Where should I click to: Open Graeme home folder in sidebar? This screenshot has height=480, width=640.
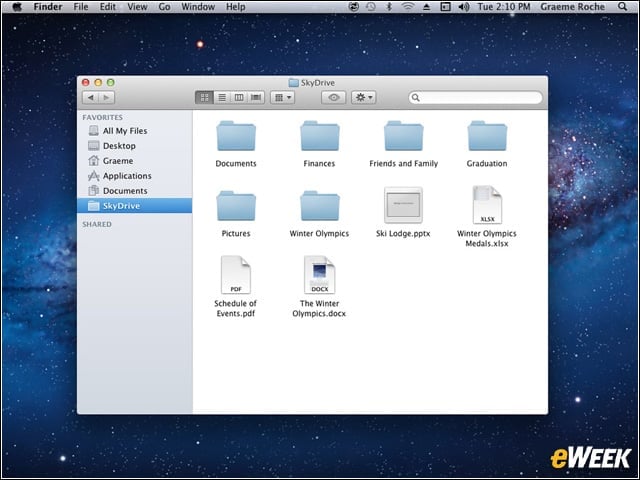click(135, 161)
